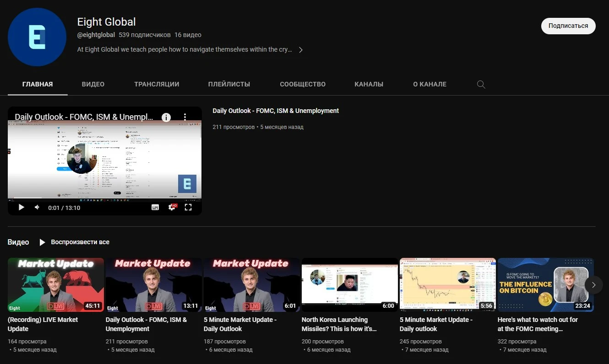Open the info card icon on video

[x=166, y=118]
